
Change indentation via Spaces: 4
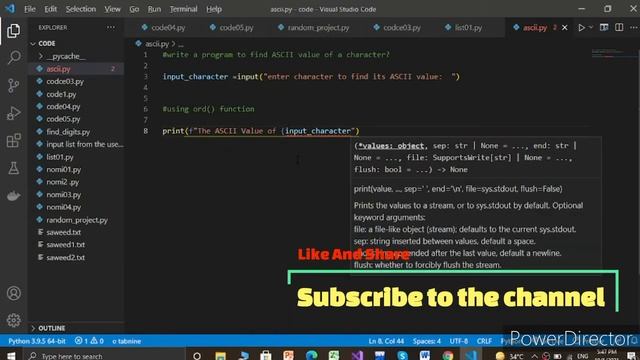(x=427, y=341)
